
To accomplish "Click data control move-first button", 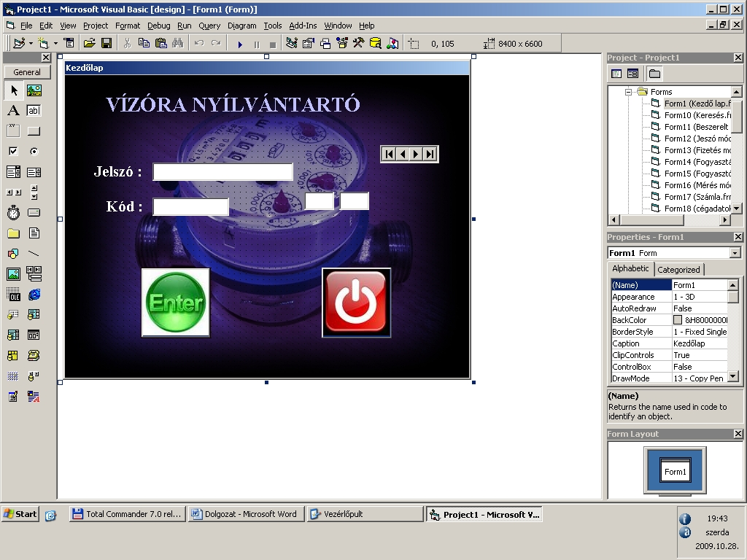I will pyautogui.click(x=389, y=155).
